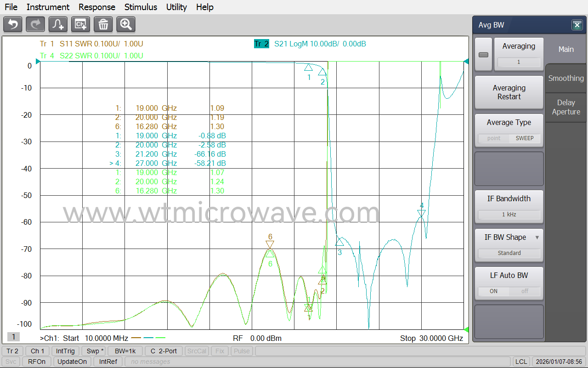Click the IF Bandwidth 1 kHz field
Viewport: 588px width, 368px height.
click(509, 215)
